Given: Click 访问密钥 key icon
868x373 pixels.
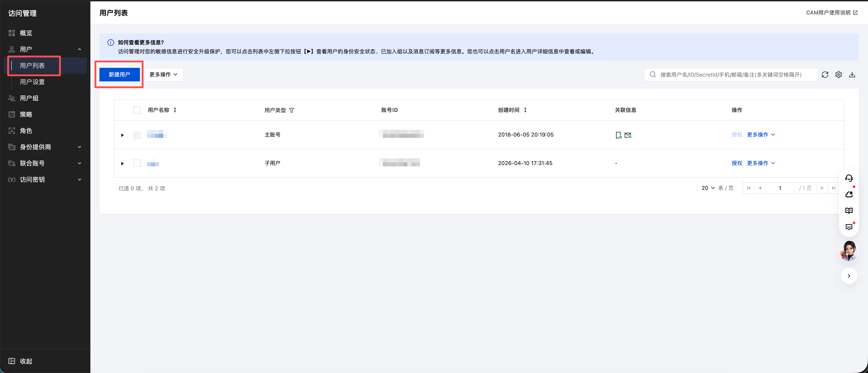Looking at the screenshot, I should click(12, 179).
